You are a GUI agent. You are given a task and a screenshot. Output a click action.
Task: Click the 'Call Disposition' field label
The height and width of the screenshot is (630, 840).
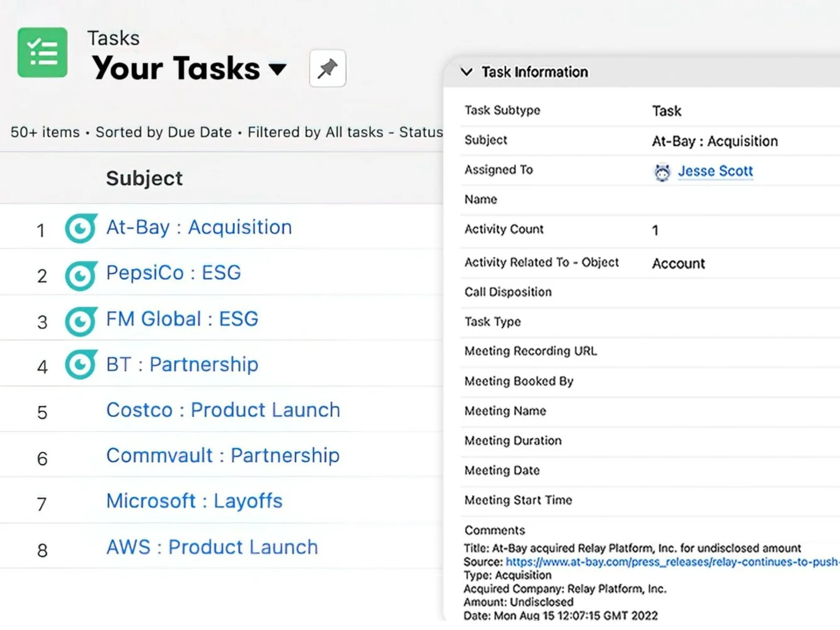point(508,292)
